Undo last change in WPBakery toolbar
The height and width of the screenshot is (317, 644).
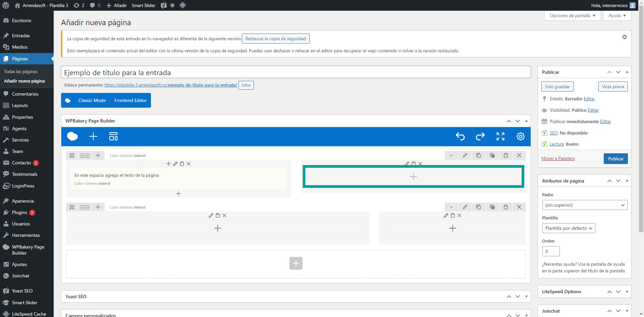tap(460, 137)
